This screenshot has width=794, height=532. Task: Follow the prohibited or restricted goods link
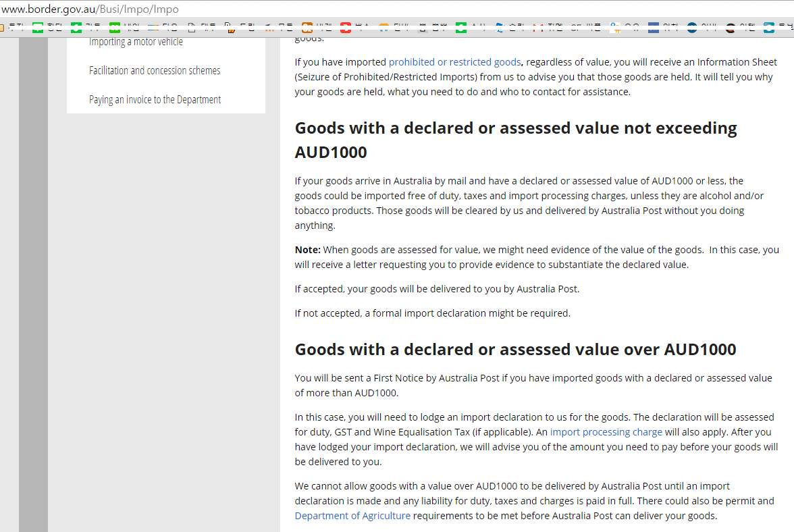pos(454,62)
